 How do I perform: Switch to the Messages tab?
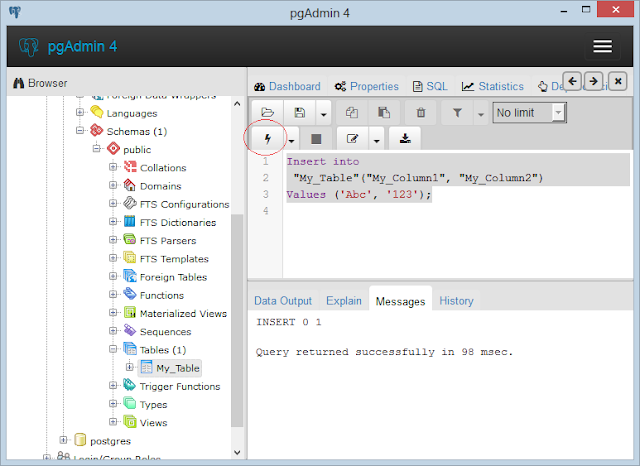pos(400,301)
